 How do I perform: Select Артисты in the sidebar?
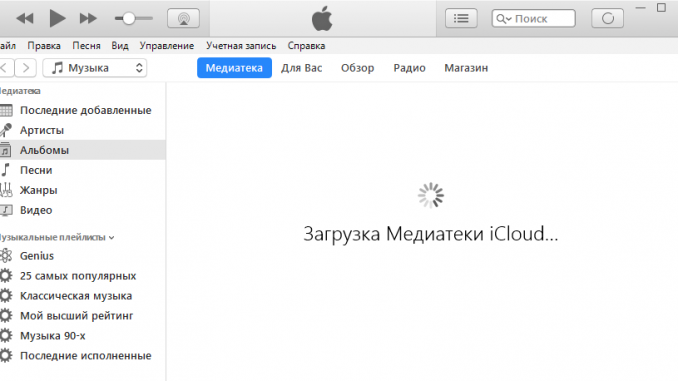pos(82,130)
